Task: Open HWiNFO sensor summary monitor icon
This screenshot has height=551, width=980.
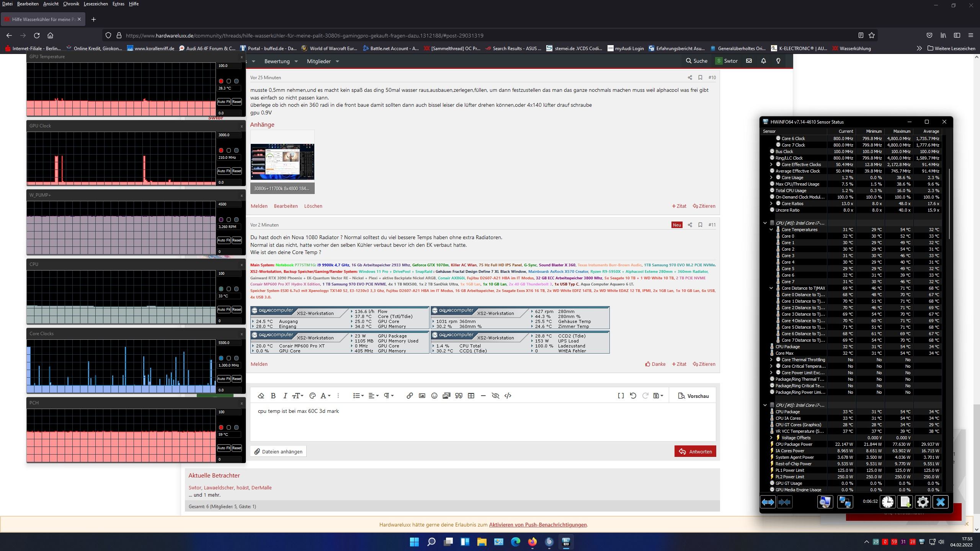Action: point(825,502)
